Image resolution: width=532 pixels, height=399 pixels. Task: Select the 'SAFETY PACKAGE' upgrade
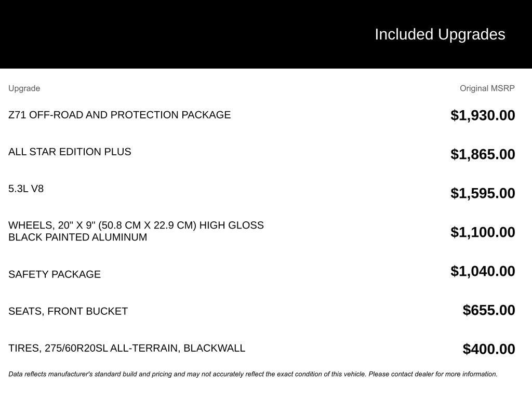pos(55,274)
